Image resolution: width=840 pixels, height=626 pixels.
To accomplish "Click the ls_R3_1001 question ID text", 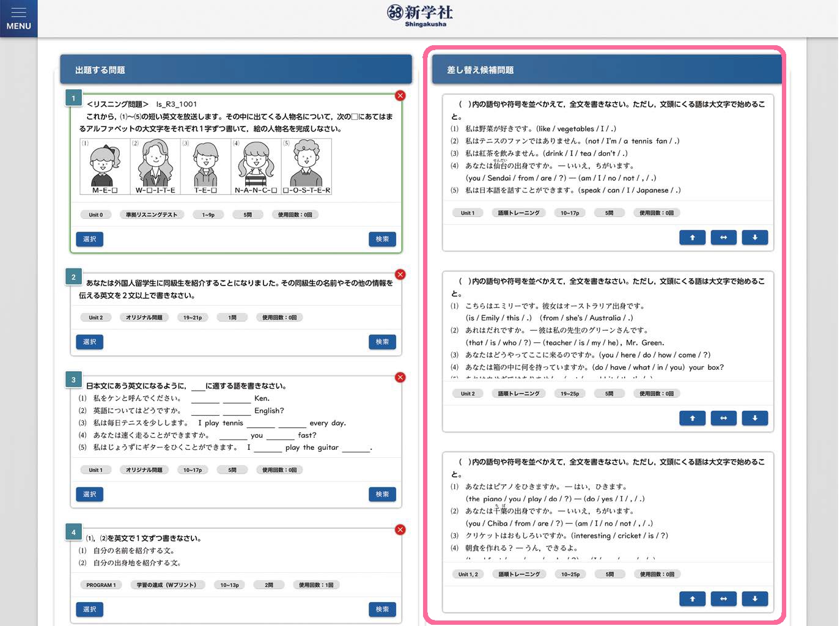I will (177, 104).
